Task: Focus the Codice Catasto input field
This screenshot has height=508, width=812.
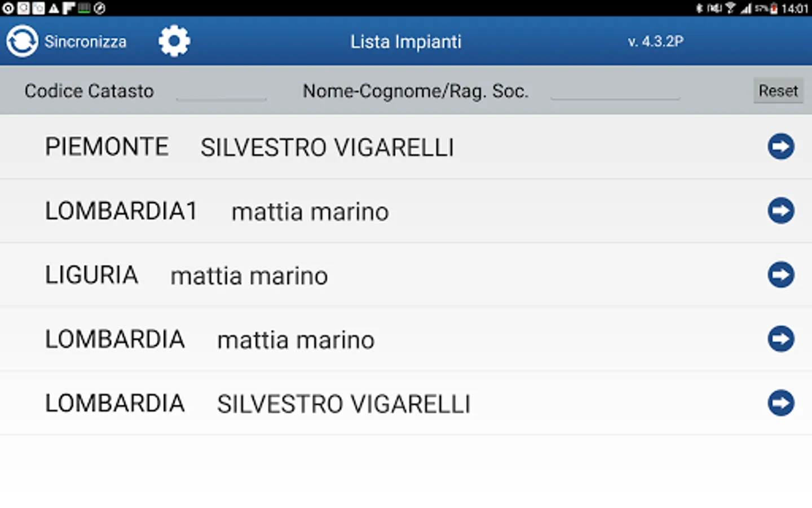Action: (x=221, y=91)
